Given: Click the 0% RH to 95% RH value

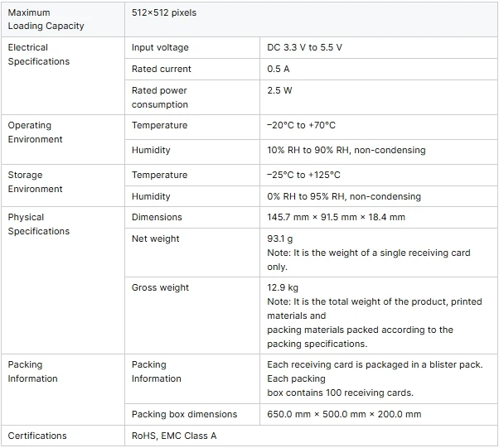Looking at the screenshot, I should coord(344,196).
